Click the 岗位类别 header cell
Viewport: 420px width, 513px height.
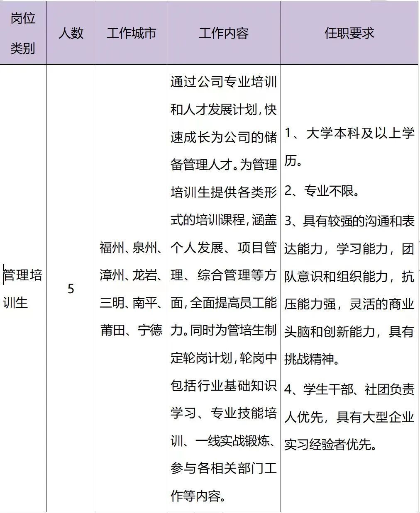tap(23, 33)
